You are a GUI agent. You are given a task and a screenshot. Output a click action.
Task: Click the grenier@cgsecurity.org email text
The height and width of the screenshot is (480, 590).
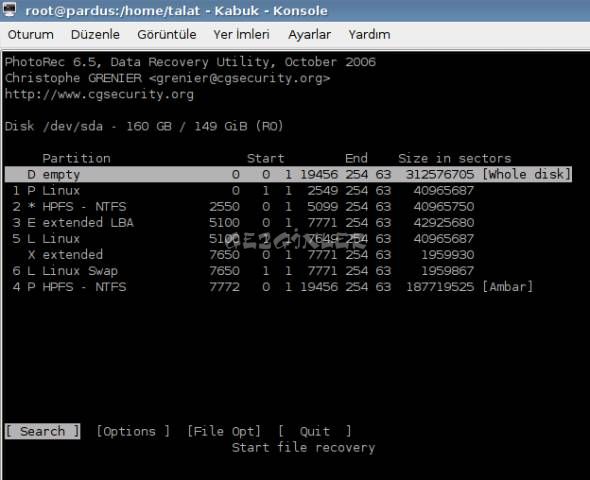click(239, 78)
